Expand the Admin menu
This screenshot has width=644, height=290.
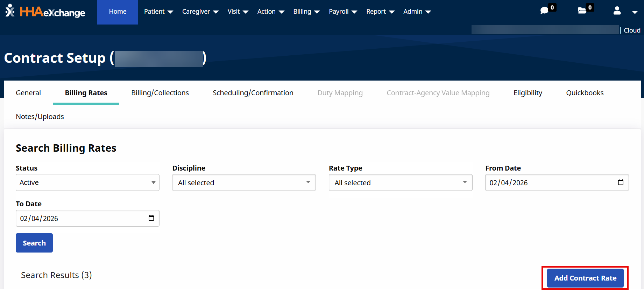pos(417,12)
